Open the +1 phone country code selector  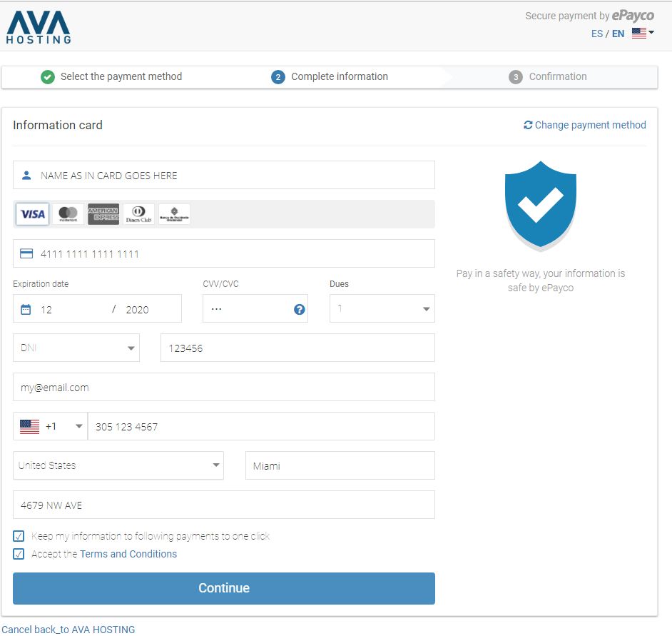click(x=50, y=426)
